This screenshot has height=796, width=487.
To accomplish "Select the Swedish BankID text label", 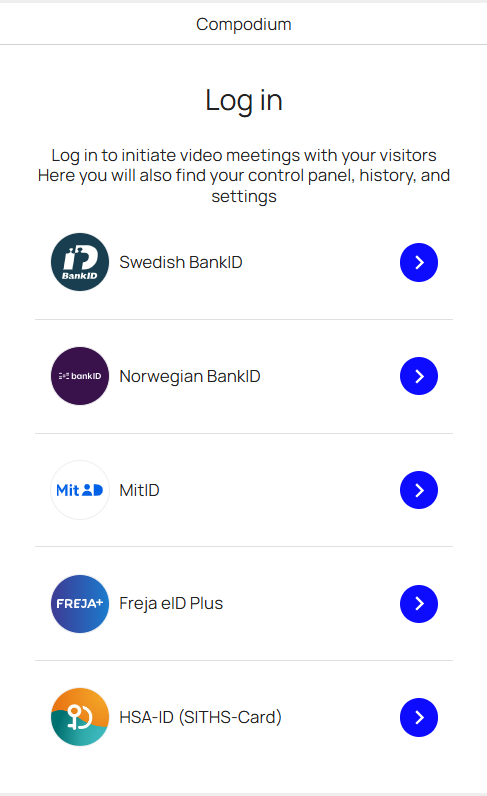I will (181, 262).
